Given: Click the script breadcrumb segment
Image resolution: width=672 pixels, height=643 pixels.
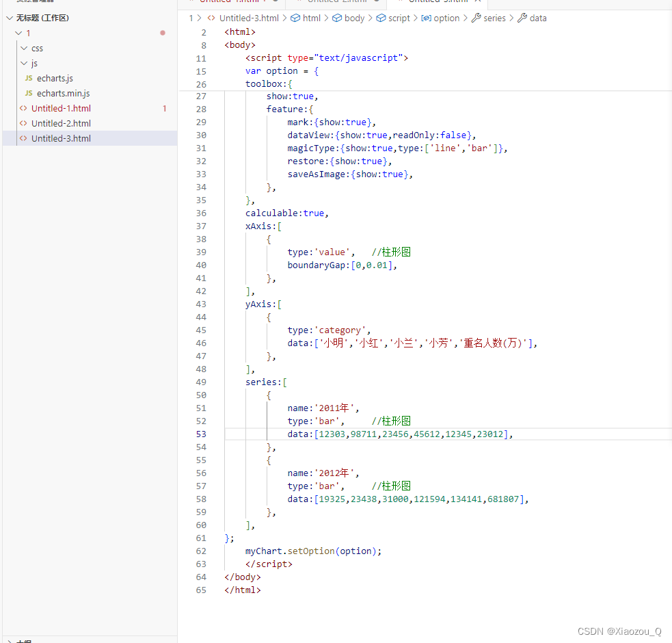Looking at the screenshot, I should pos(399,18).
